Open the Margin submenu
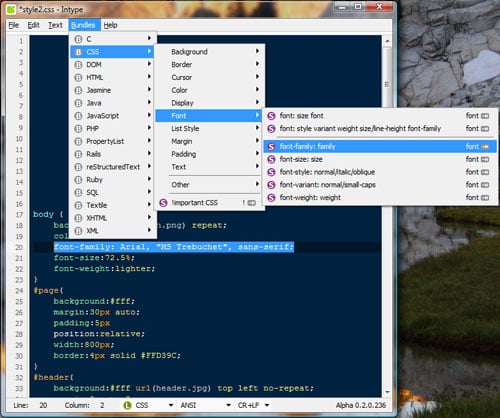The height and width of the screenshot is (418, 500). (x=209, y=141)
